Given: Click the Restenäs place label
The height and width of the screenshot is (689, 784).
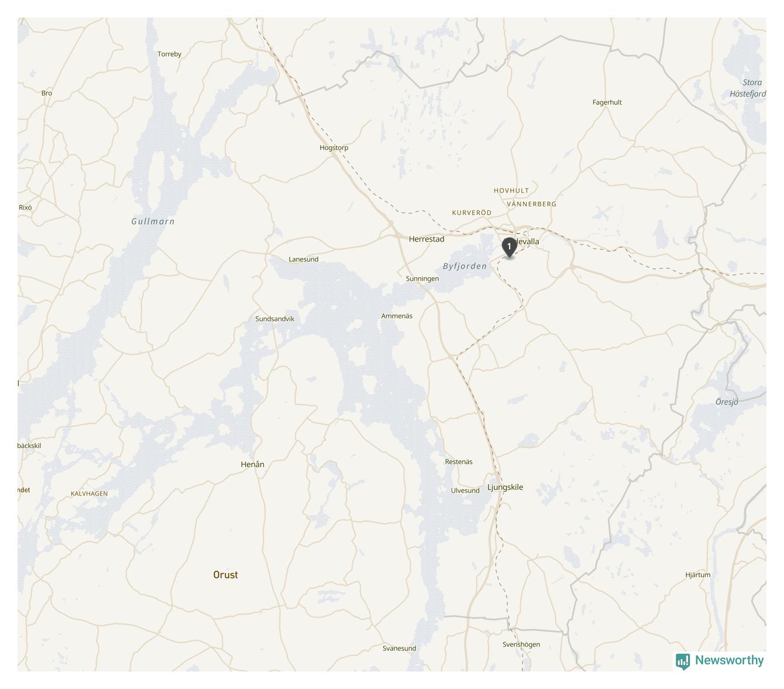Looking at the screenshot, I should (x=459, y=462).
